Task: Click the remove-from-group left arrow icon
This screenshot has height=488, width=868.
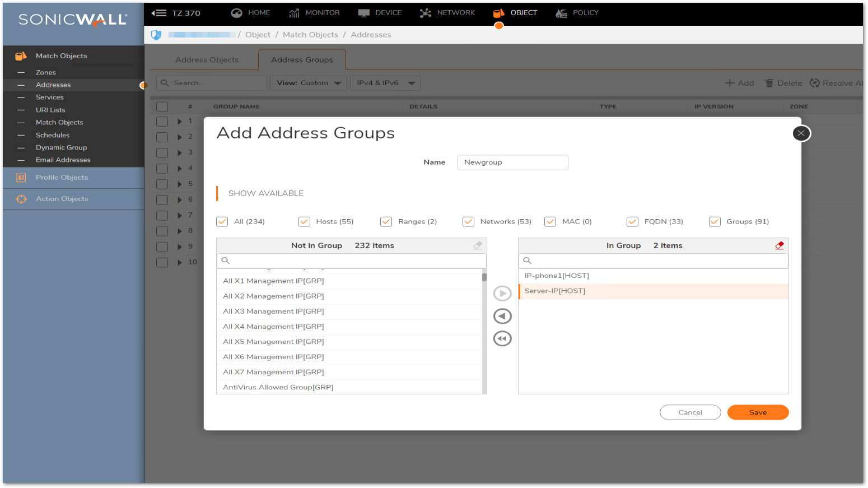Action: (x=502, y=317)
